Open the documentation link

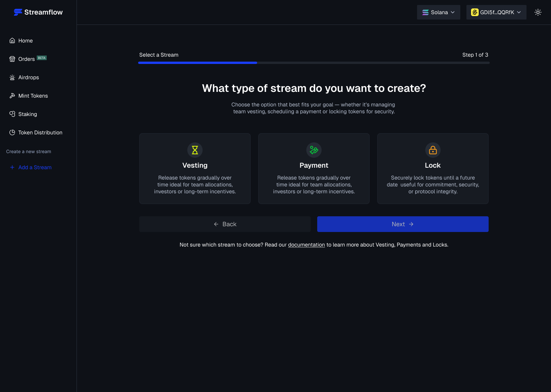tap(306, 245)
